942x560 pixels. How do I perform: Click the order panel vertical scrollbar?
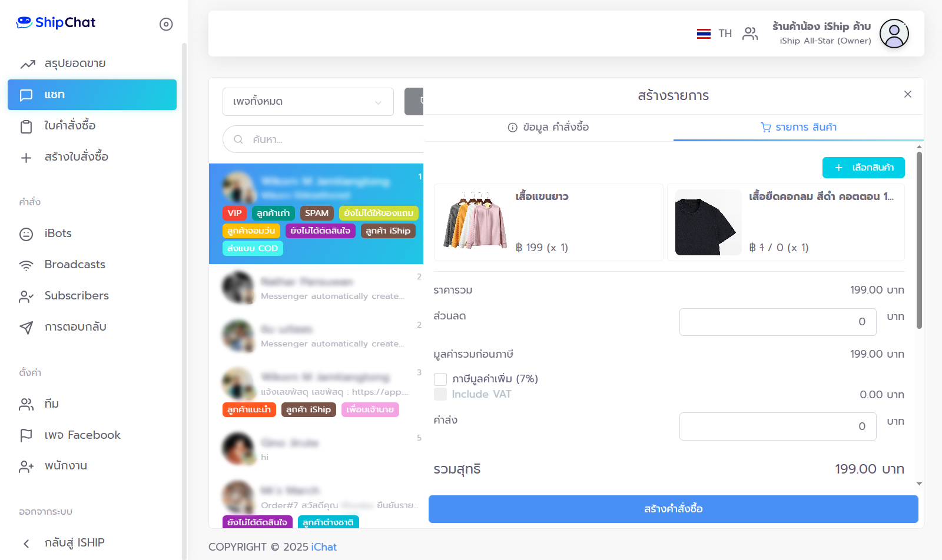tap(919, 240)
